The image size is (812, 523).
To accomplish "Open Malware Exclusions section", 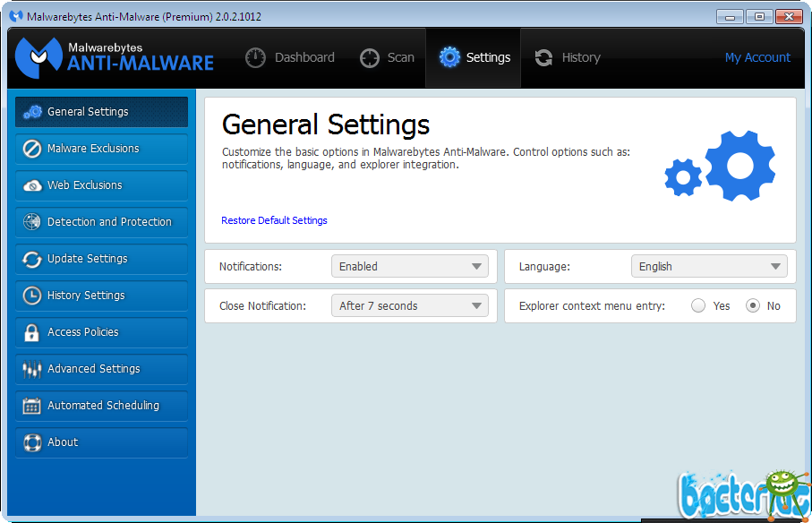I will (101, 149).
